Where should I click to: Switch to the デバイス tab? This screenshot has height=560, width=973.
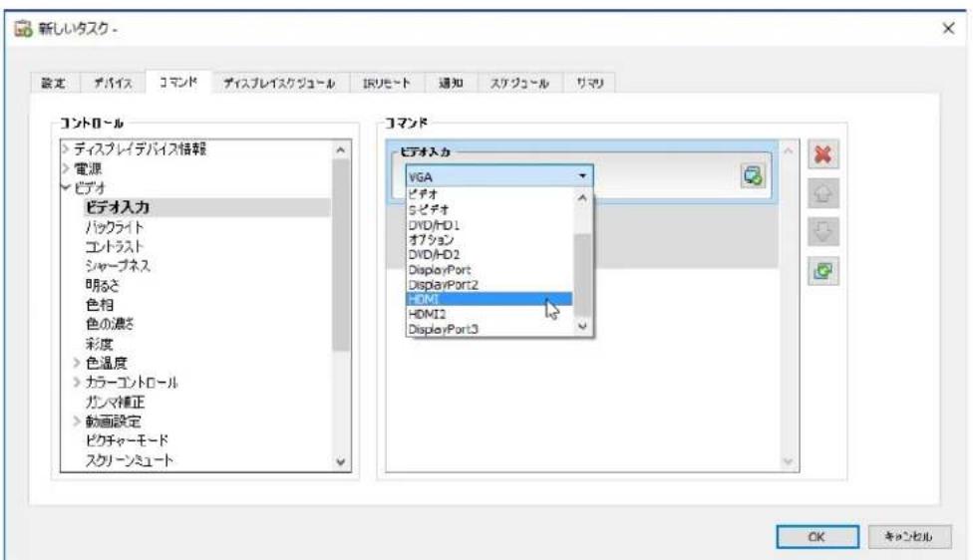coord(113,83)
